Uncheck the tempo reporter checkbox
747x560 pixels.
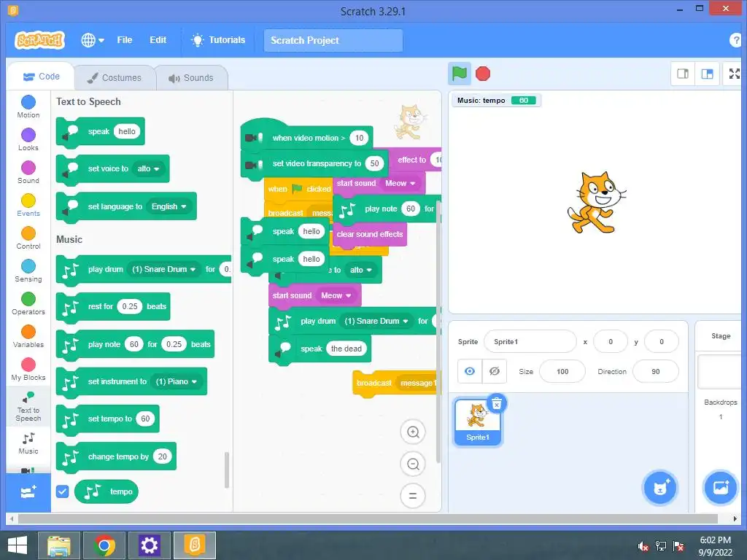(63, 491)
